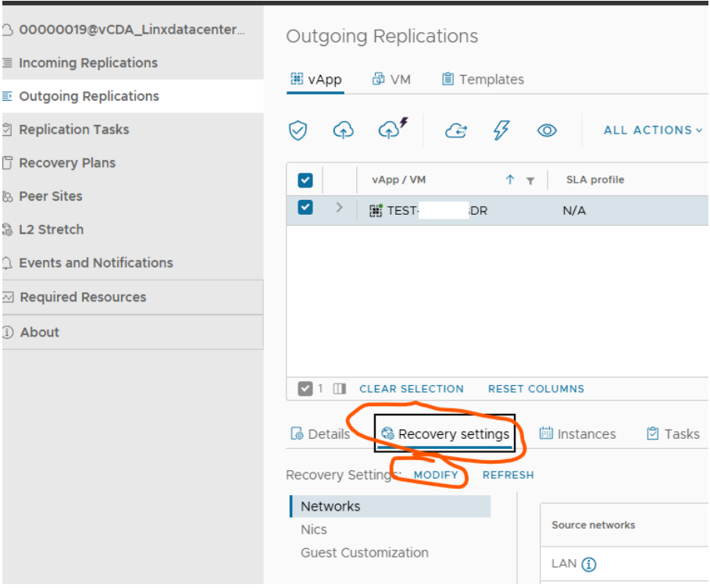710x588 pixels.
Task: Uncheck the TEST vApp row checkbox
Action: pyautogui.click(x=305, y=208)
